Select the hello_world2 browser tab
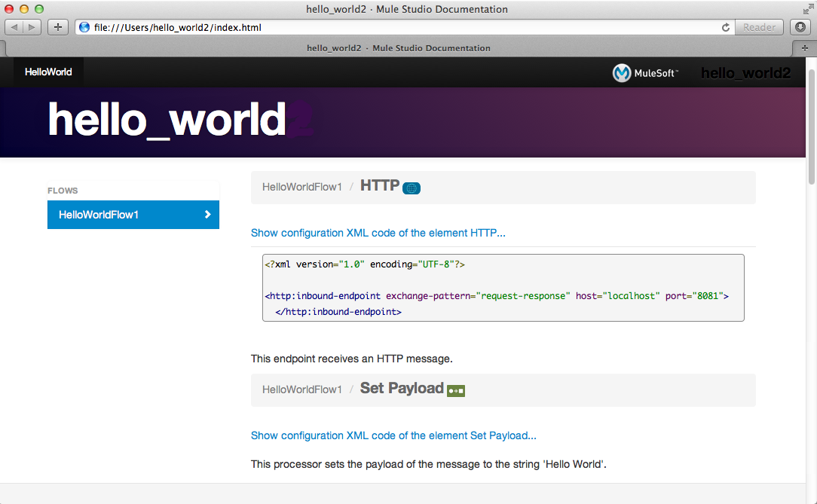This screenshot has height=504, width=817. [x=398, y=47]
